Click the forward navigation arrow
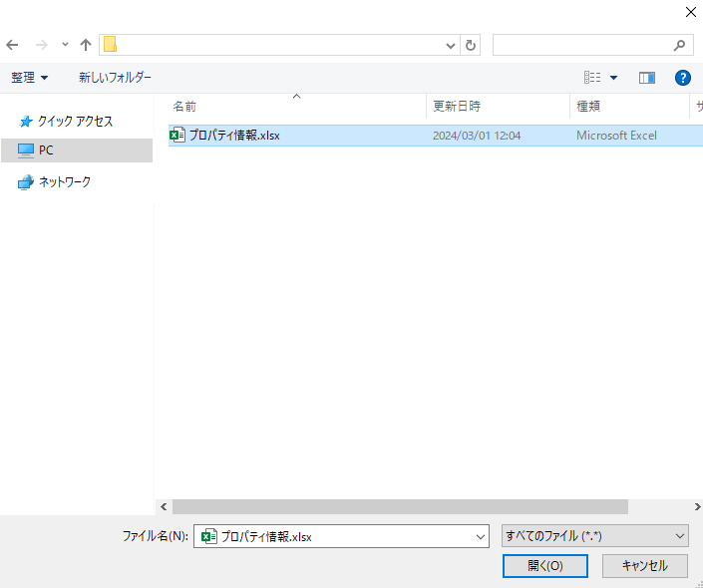This screenshot has width=703, height=588. click(x=42, y=45)
